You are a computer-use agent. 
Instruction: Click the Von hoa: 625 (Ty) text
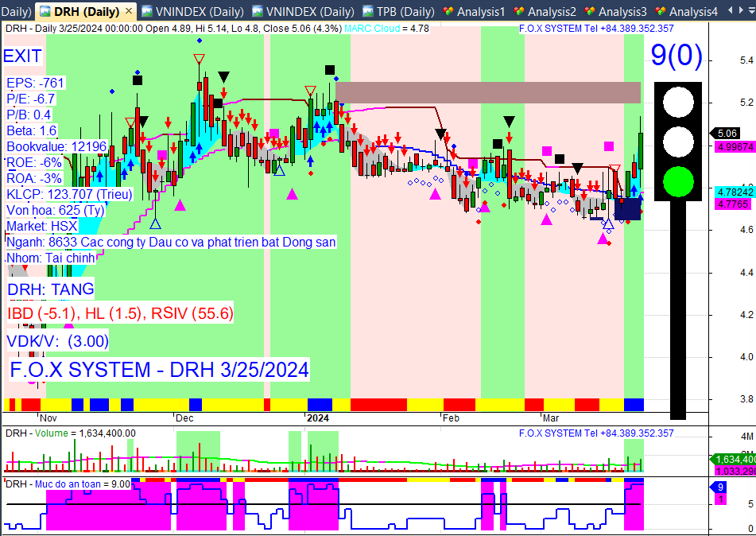pyautogui.click(x=56, y=211)
